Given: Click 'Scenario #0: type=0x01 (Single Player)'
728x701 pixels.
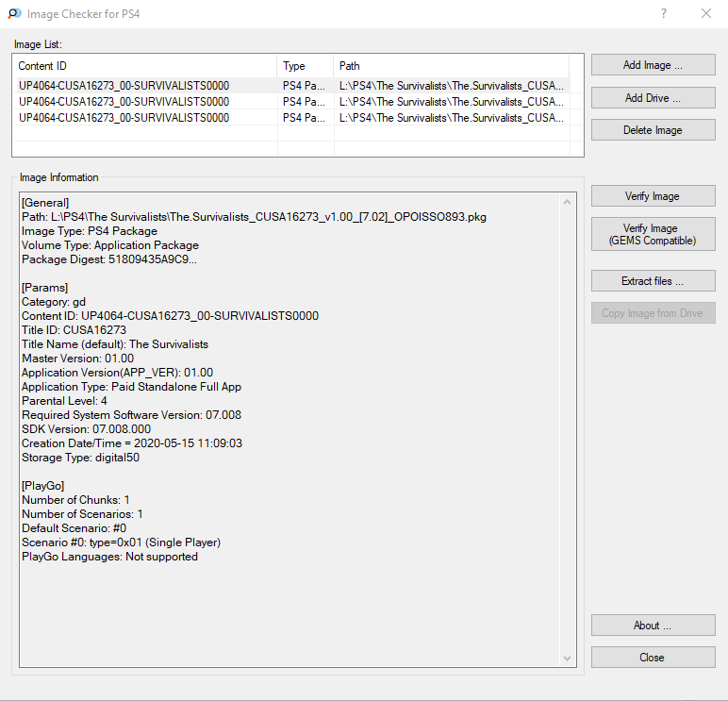Looking at the screenshot, I should tap(121, 542).
